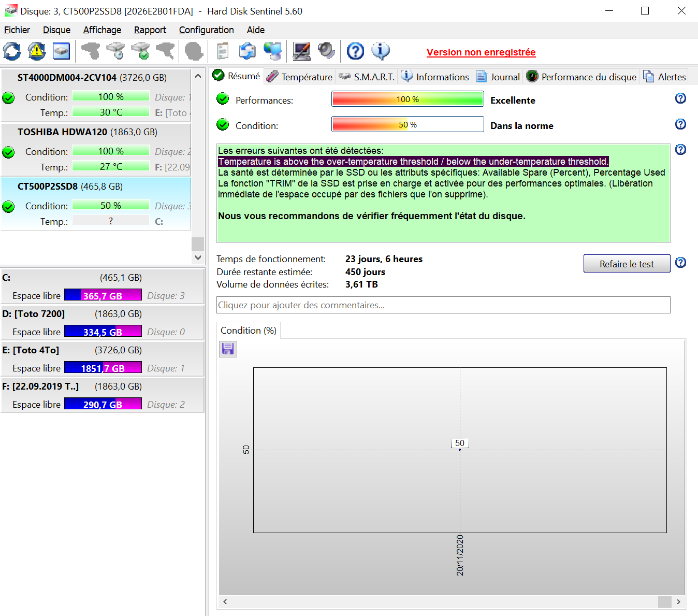Click the yellow warning alert toolbar icon
Screen dimensions: 698x616
[37, 51]
